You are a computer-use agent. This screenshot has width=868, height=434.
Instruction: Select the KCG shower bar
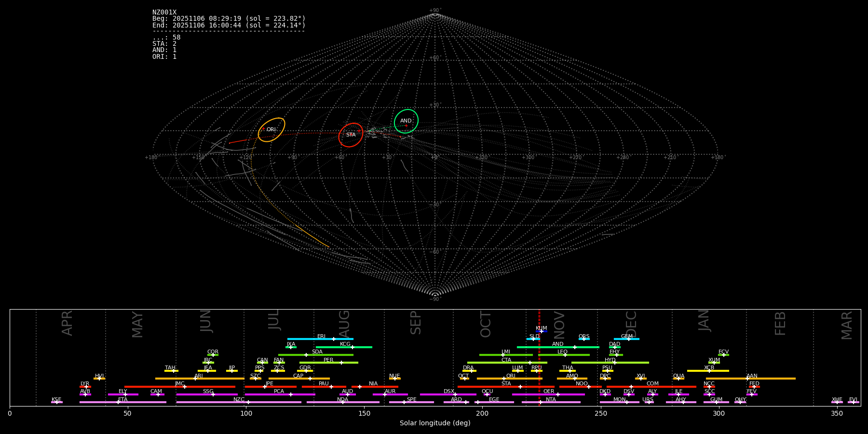[344, 347]
